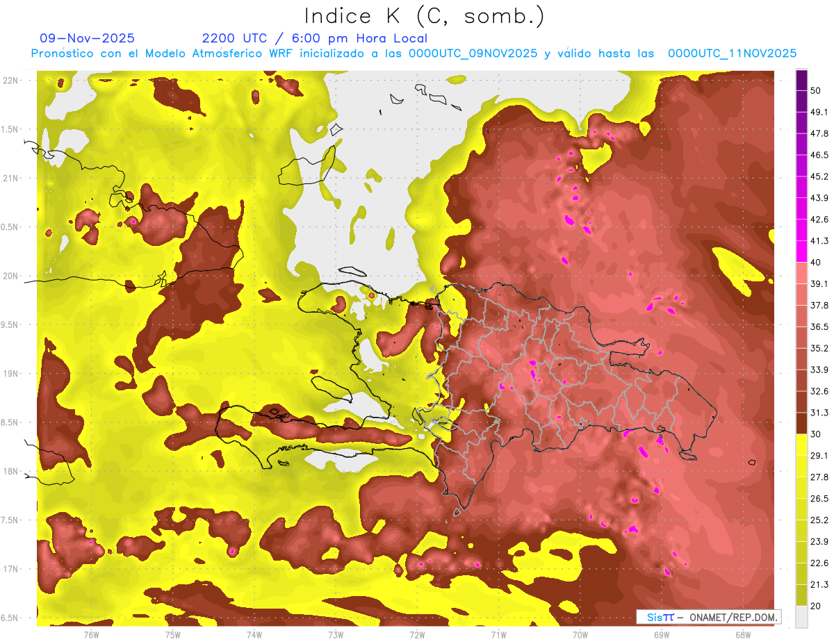Select the date text "09-Nov-2025"
The image size is (834, 644).
88,38
